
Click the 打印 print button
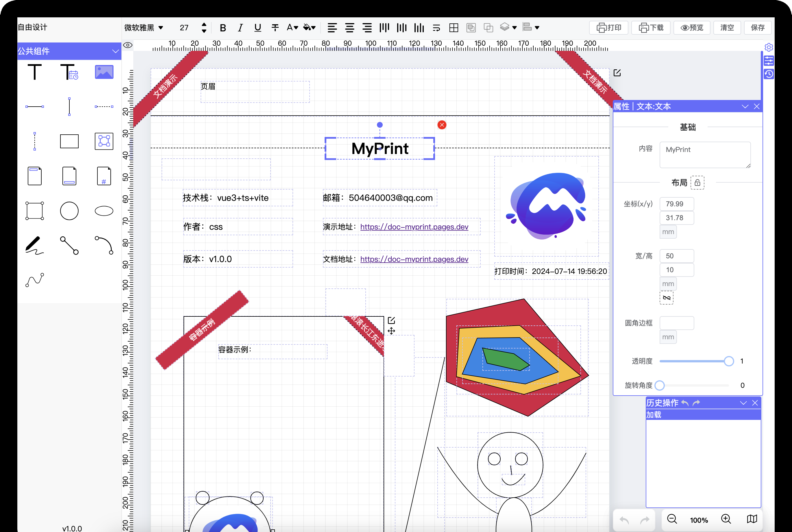click(609, 27)
